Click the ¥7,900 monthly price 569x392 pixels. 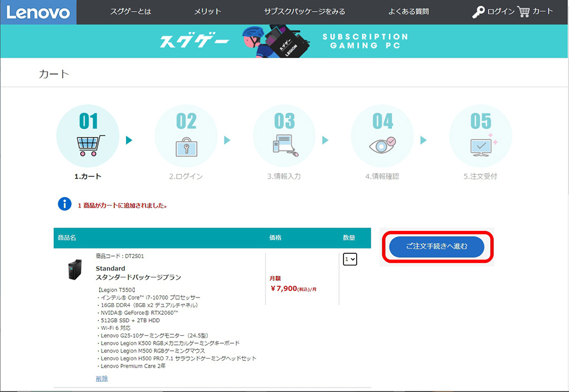point(293,289)
